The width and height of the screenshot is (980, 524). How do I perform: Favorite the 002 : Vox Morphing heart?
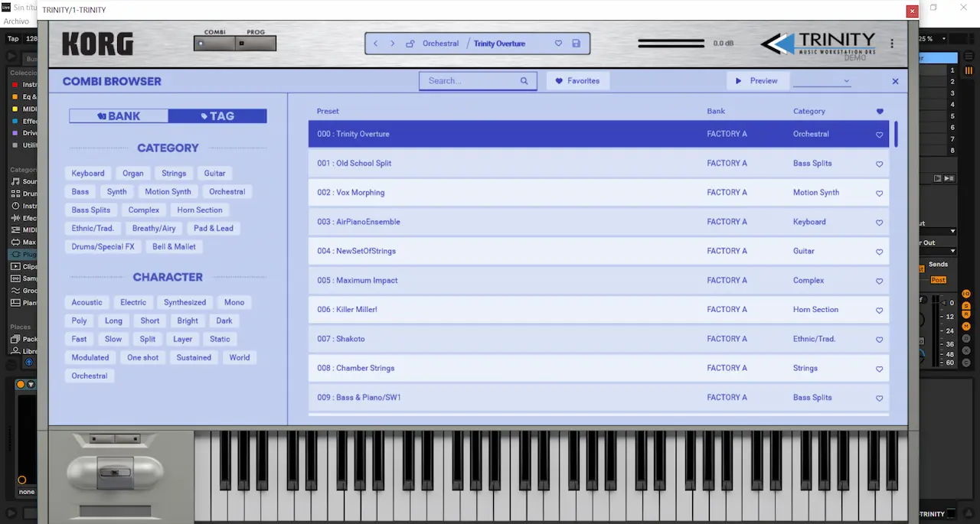[x=879, y=194]
